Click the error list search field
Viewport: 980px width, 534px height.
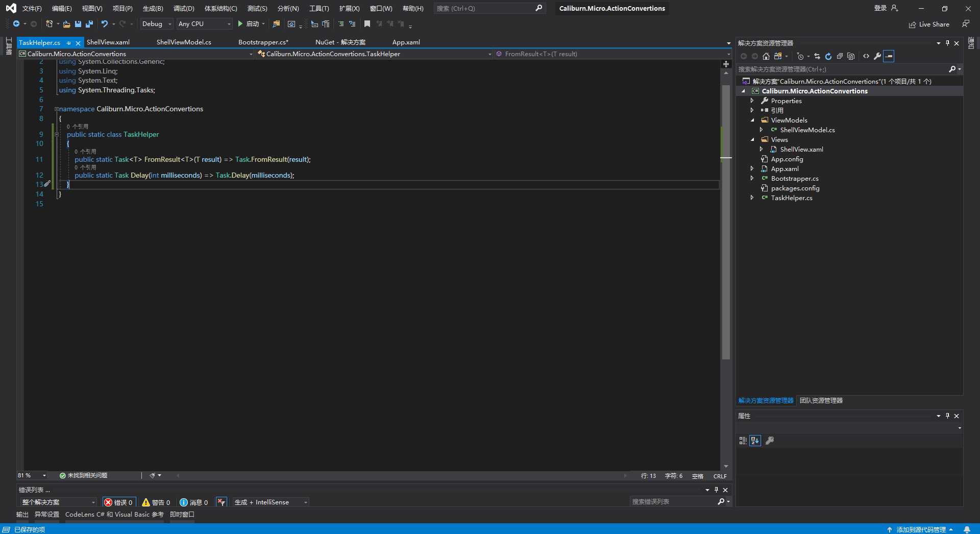pyautogui.click(x=681, y=502)
